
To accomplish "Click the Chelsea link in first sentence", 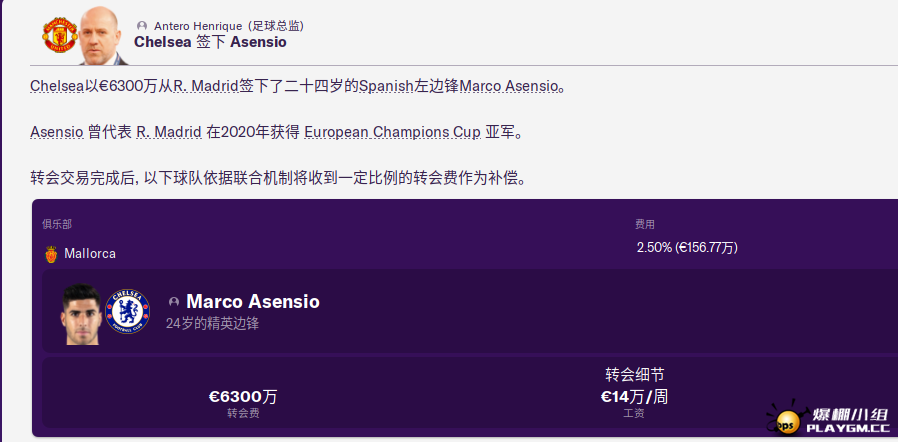I will point(57,86).
